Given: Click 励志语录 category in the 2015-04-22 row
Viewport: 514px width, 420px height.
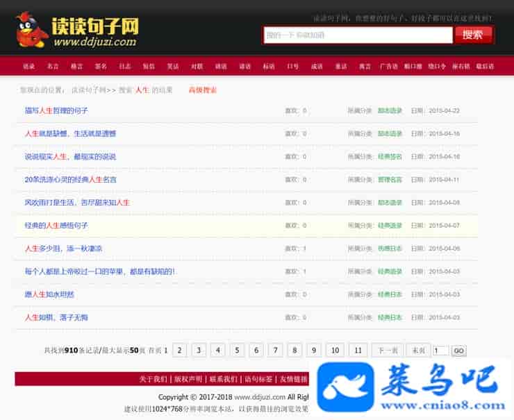Looking at the screenshot, I should click(390, 111).
